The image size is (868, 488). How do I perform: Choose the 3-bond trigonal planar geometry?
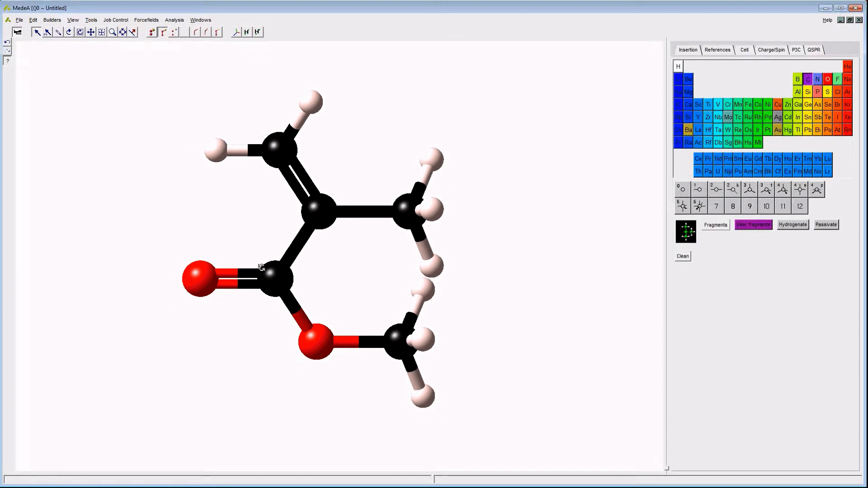(749, 189)
